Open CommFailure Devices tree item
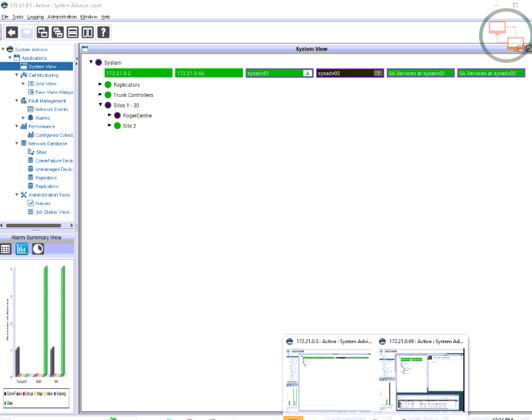The height and width of the screenshot is (420, 532). coord(54,160)
